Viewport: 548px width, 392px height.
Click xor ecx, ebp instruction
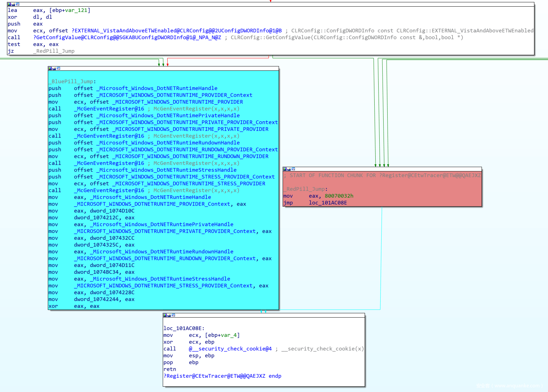[x=189, y=342]
